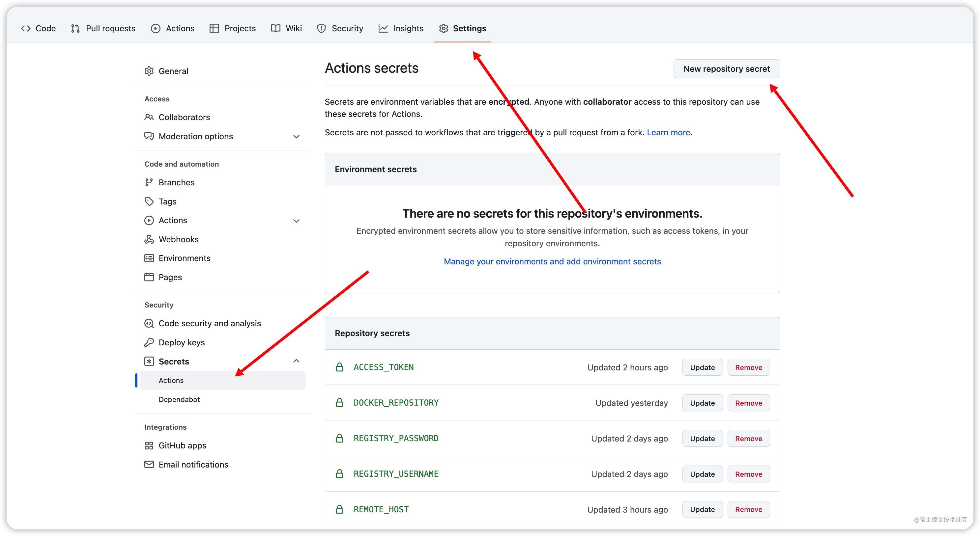Screen dimensions: 980x536
Task: Click the Secrets asterisk icon
Action: [x=149, y=362]
